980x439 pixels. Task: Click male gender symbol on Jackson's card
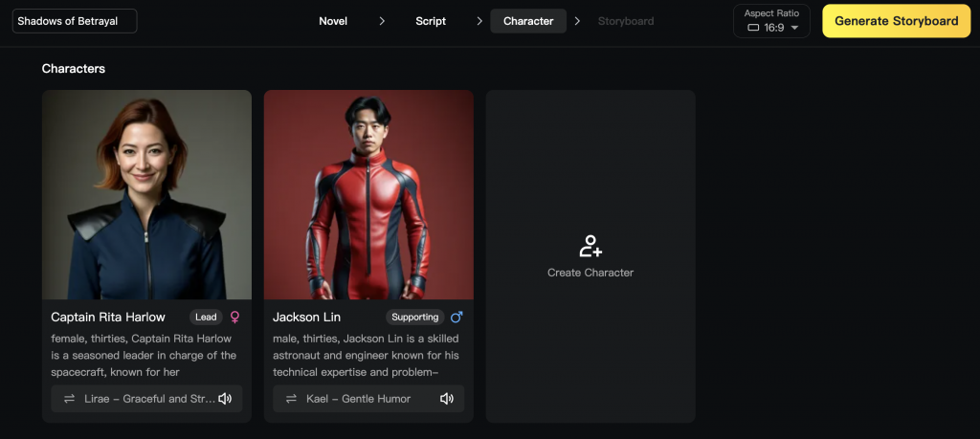457,318
